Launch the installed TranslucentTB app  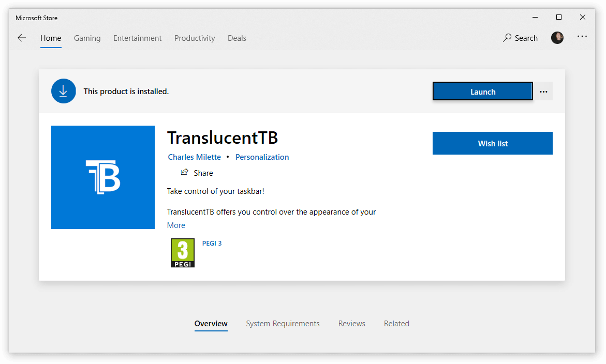tap(483, 92)
